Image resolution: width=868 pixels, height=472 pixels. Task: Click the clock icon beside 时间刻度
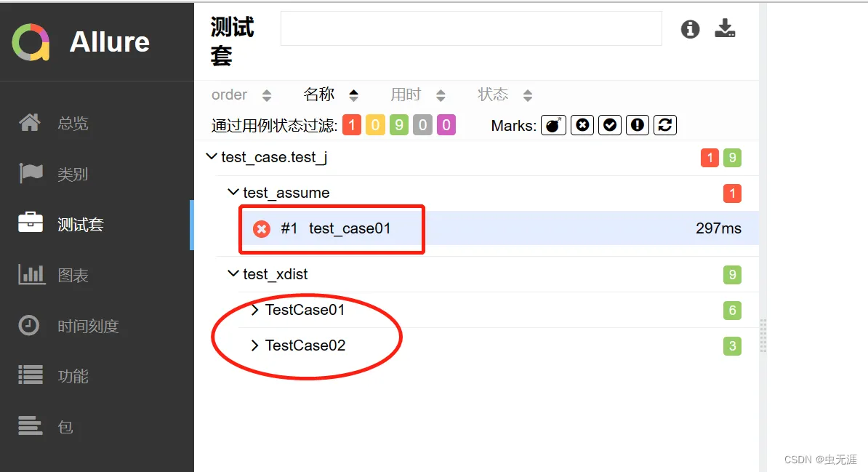tap(29, 325)
